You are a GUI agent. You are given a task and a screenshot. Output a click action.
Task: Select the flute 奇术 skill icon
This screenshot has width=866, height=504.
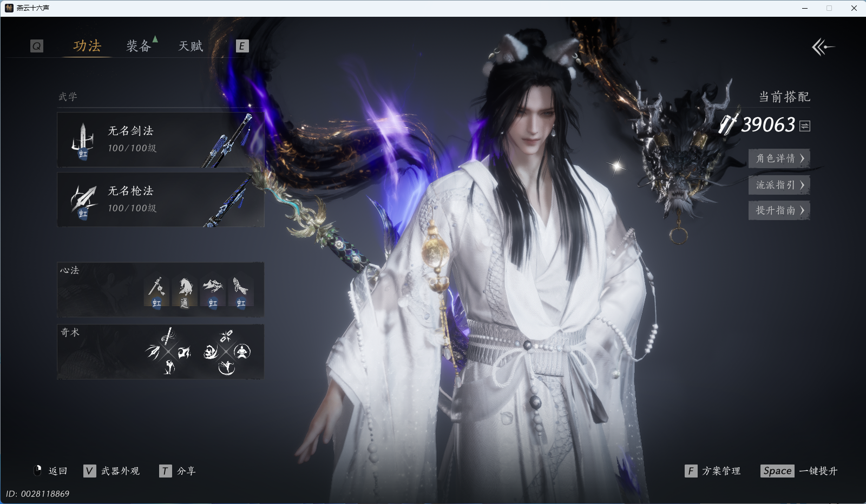point(168,336)
